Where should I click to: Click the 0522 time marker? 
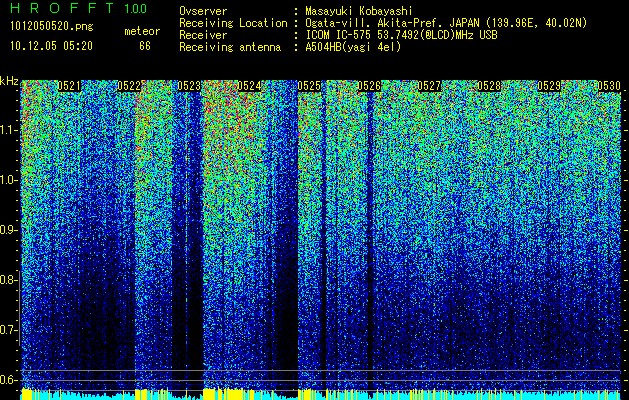click(129, 86)
